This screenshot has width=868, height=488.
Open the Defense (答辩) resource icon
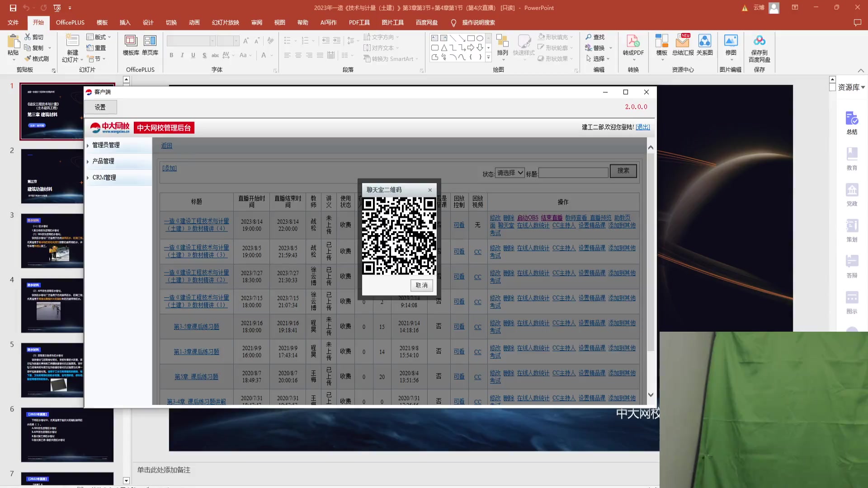(852, 262)
